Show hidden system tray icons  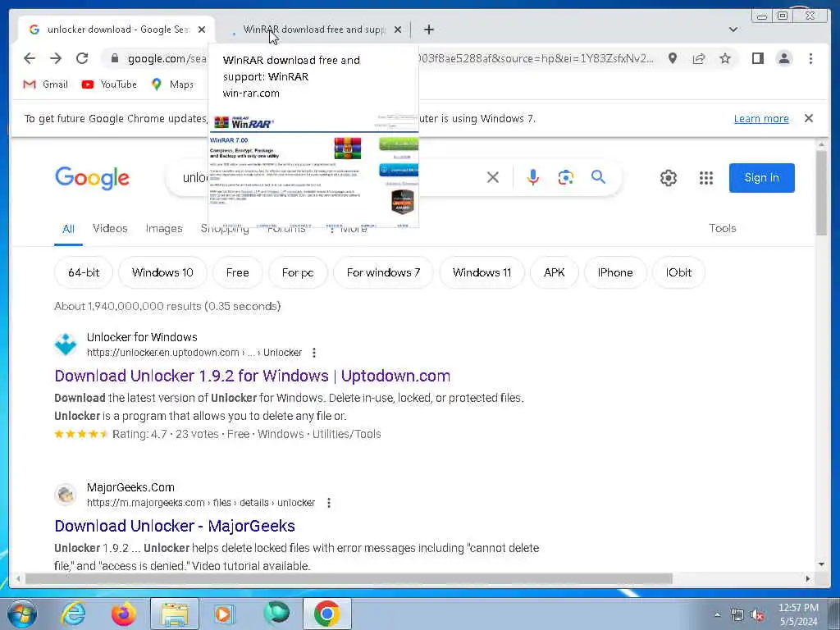[717, 615]
